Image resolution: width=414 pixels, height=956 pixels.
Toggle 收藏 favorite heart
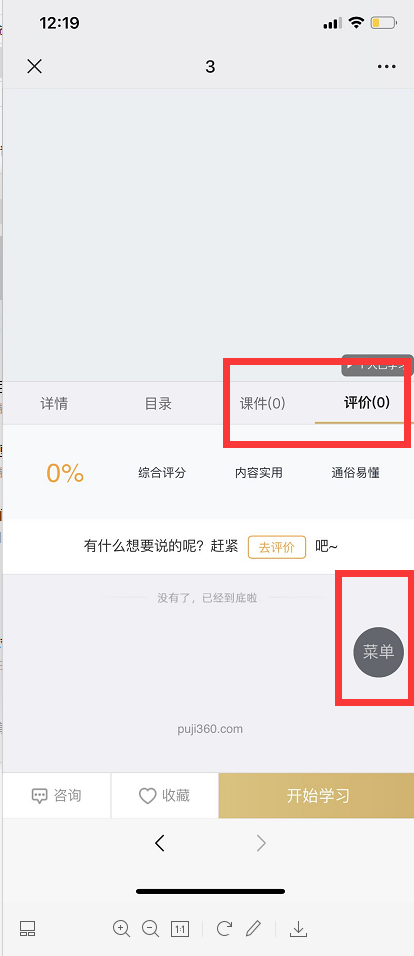click(165, 796)
